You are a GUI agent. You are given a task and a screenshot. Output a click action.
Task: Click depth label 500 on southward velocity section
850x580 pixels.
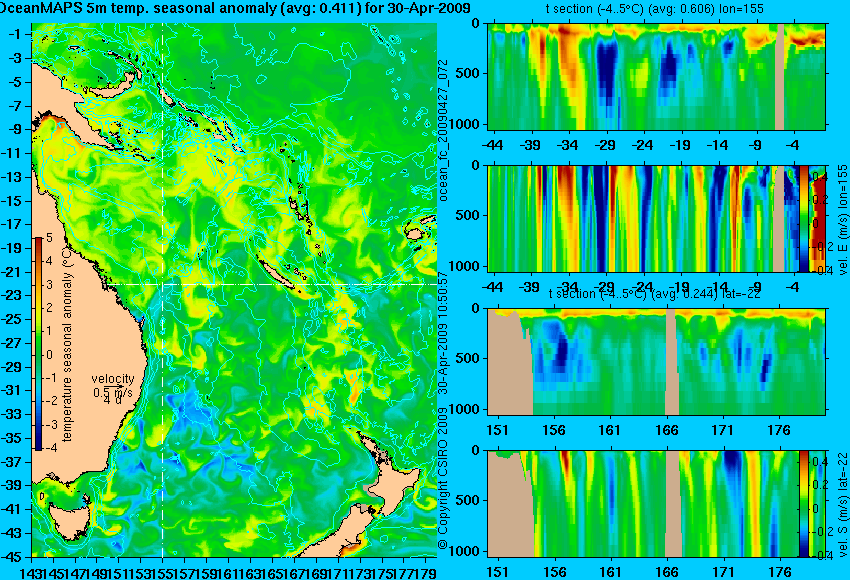click(468, 500)
